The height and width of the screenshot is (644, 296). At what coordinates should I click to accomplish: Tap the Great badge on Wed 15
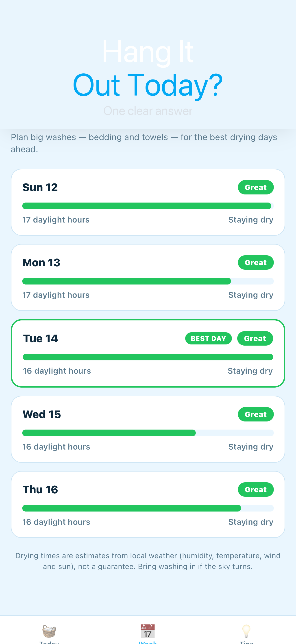coord(256,414)
